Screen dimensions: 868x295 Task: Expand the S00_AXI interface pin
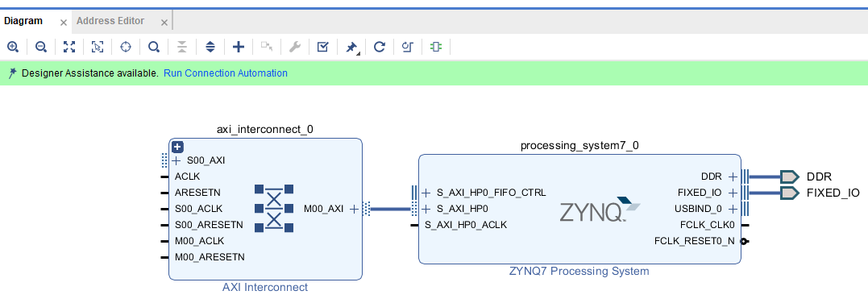click(177, 161)
